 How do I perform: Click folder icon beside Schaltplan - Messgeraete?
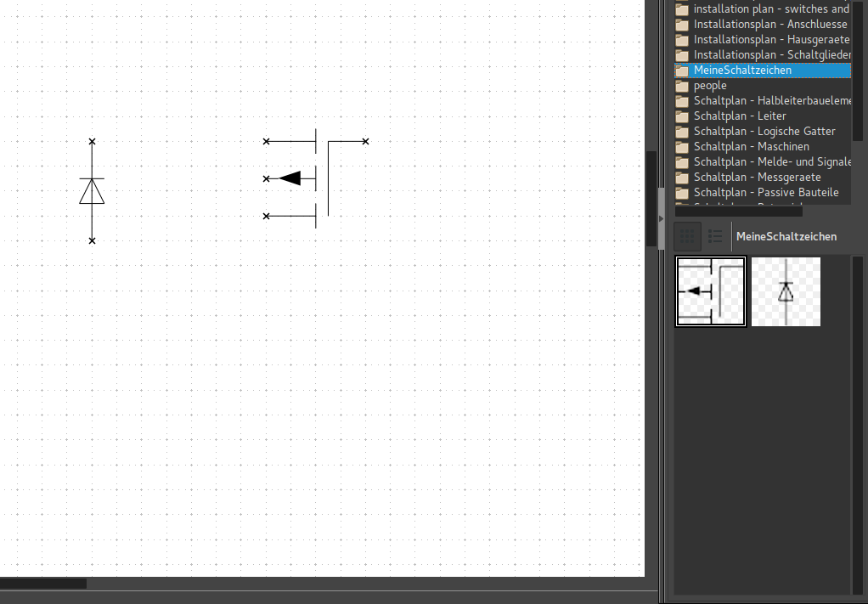click(x=682, y=178)
